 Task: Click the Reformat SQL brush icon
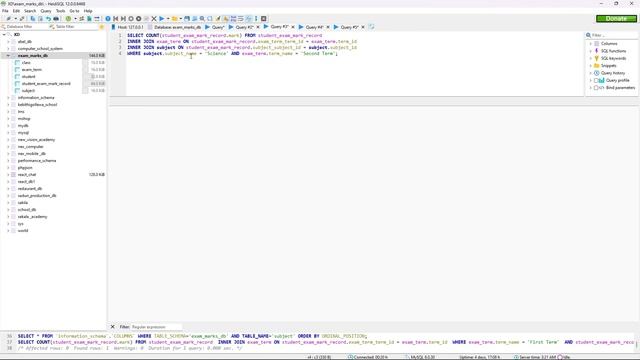(218, 19)
